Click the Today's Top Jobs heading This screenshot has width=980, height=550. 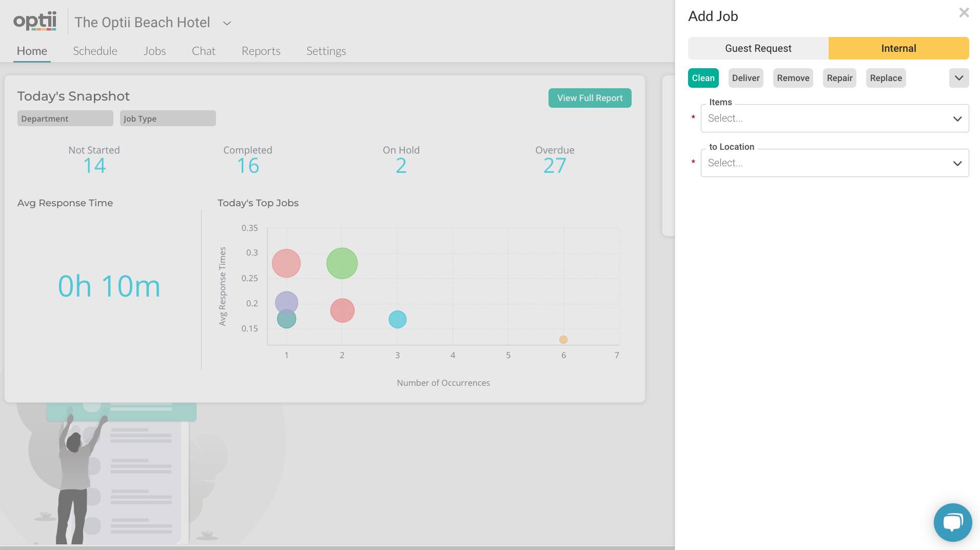click(258, 203)
